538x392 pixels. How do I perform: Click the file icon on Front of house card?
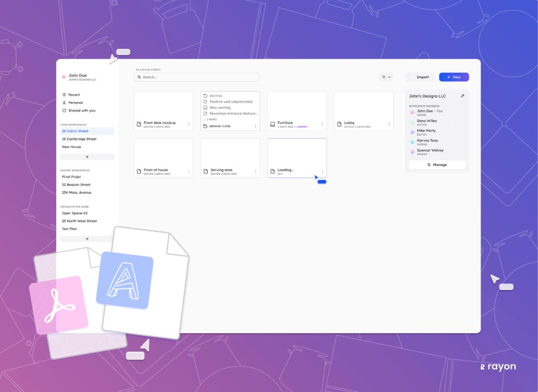pyautogui.click(x=139, y=171)
